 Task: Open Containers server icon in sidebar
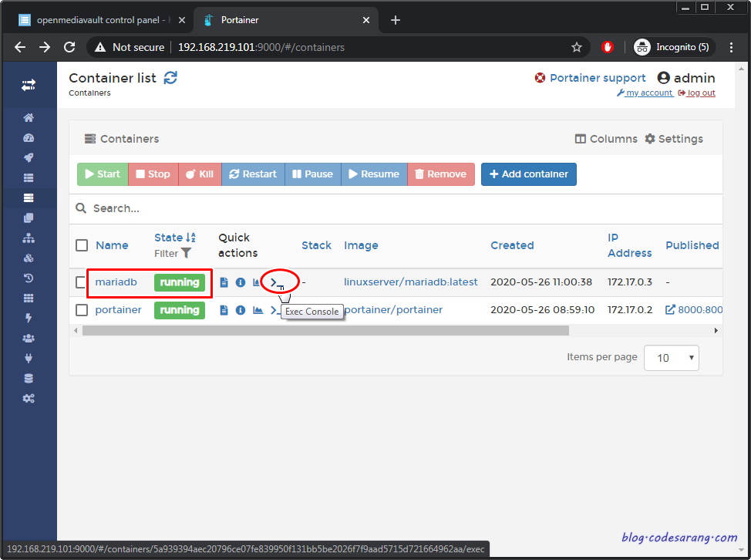click(29, 197)
